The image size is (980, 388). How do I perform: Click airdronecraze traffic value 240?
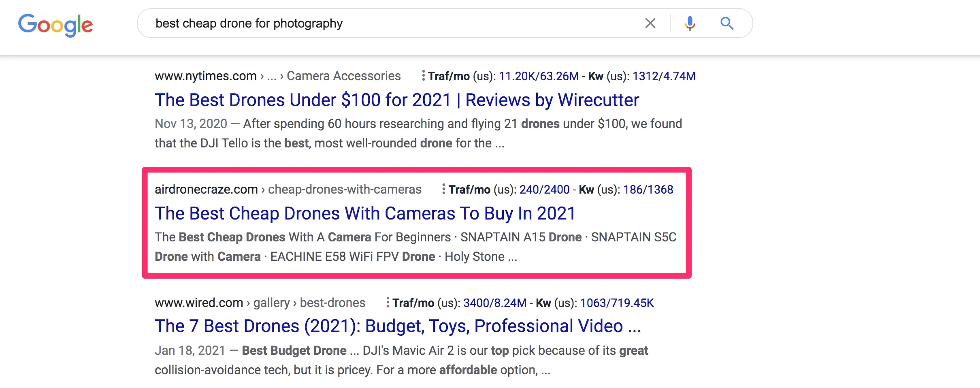click(530, 190)
